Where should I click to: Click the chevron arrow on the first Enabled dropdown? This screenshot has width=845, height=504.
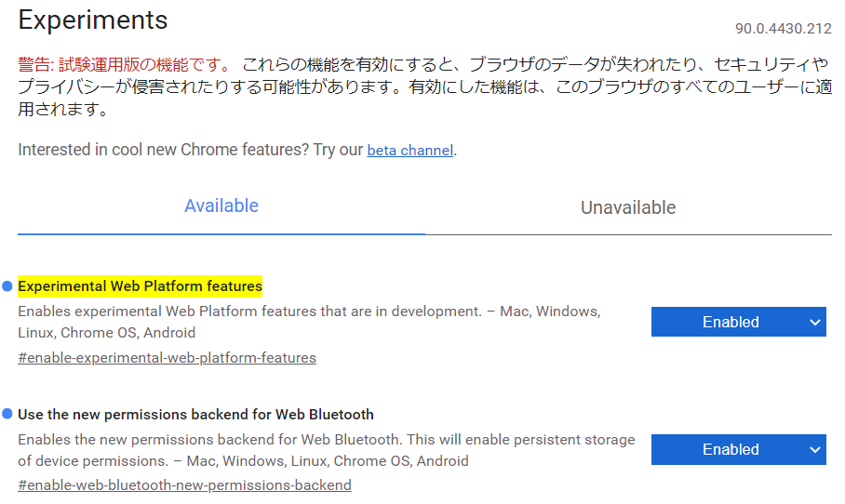[814, 323]
